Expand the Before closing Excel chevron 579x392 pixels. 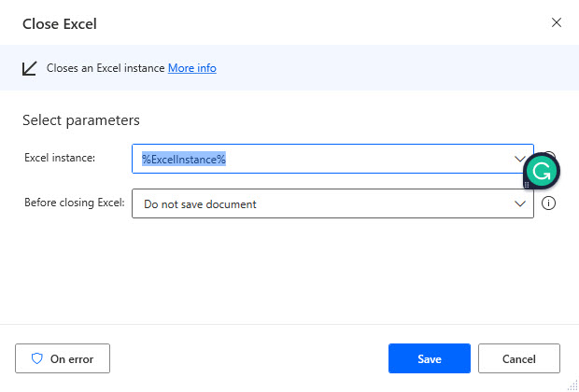point(520,203)
